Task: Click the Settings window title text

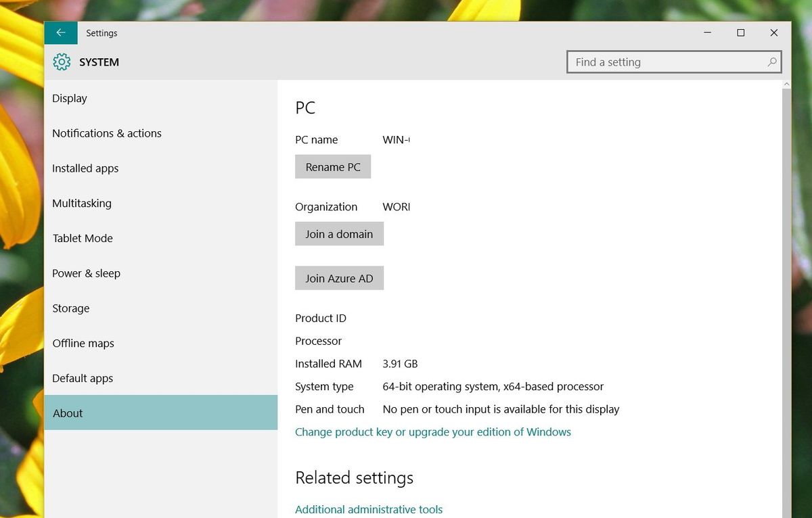Action: [101, 33]
